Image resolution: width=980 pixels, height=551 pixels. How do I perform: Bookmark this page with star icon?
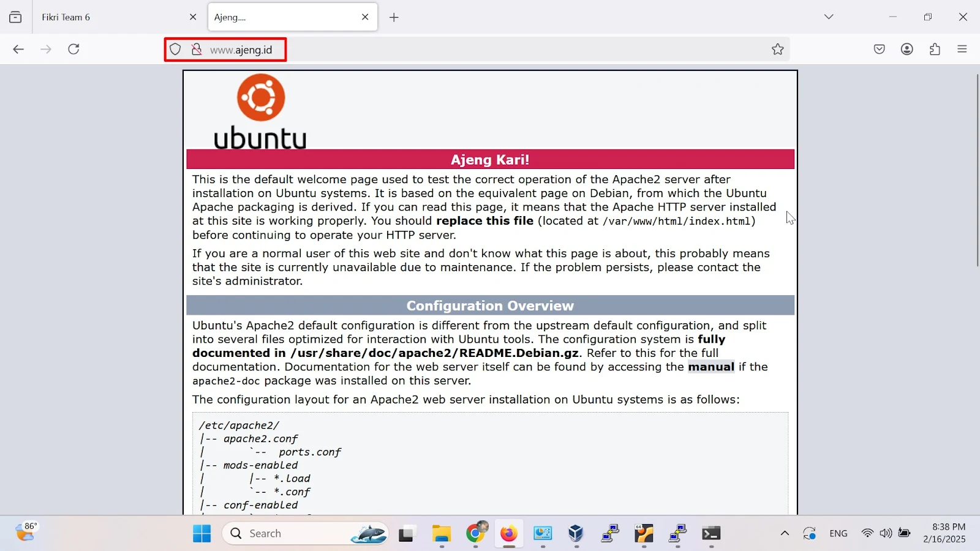click(777, 50)
